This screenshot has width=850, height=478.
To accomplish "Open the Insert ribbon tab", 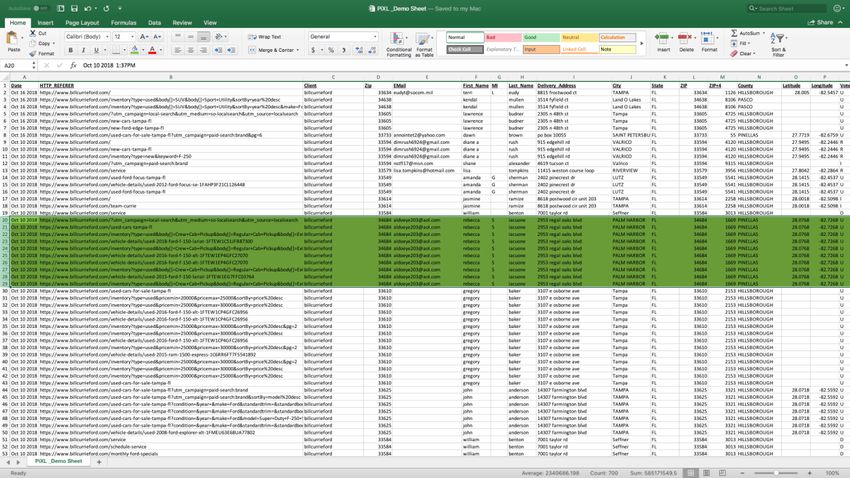I will [x=46, y=23].
